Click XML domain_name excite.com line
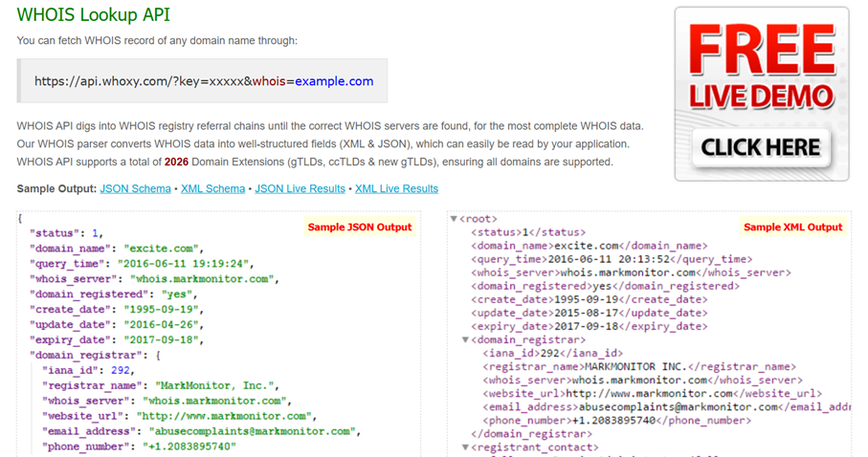 [589, 246]
